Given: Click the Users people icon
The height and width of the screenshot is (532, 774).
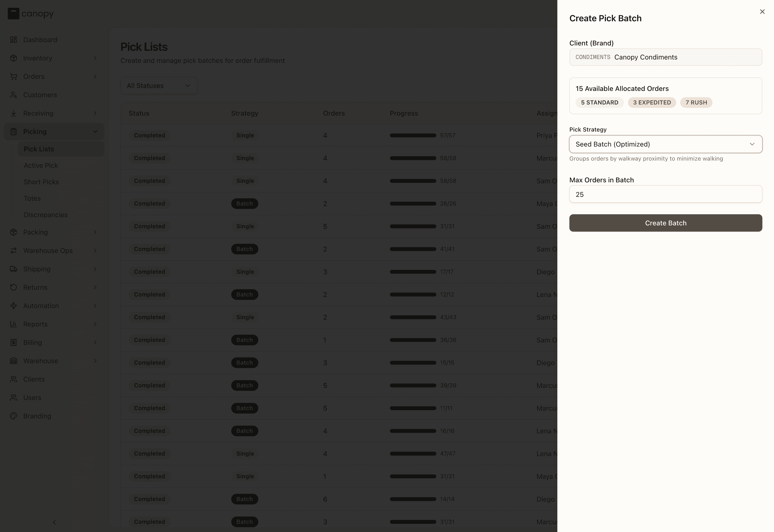Looking at the screenshot, I should 13,398.
